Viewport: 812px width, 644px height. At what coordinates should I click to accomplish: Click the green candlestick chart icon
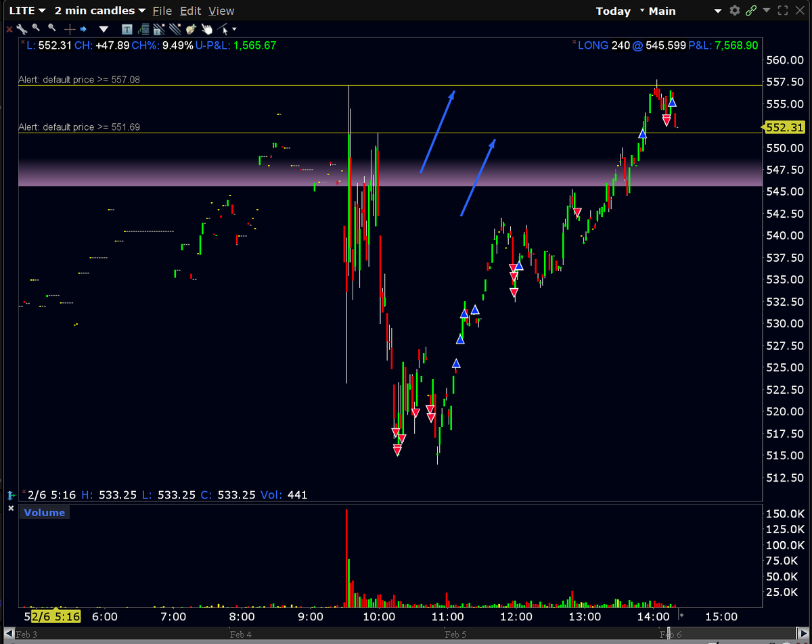point(143,29)
